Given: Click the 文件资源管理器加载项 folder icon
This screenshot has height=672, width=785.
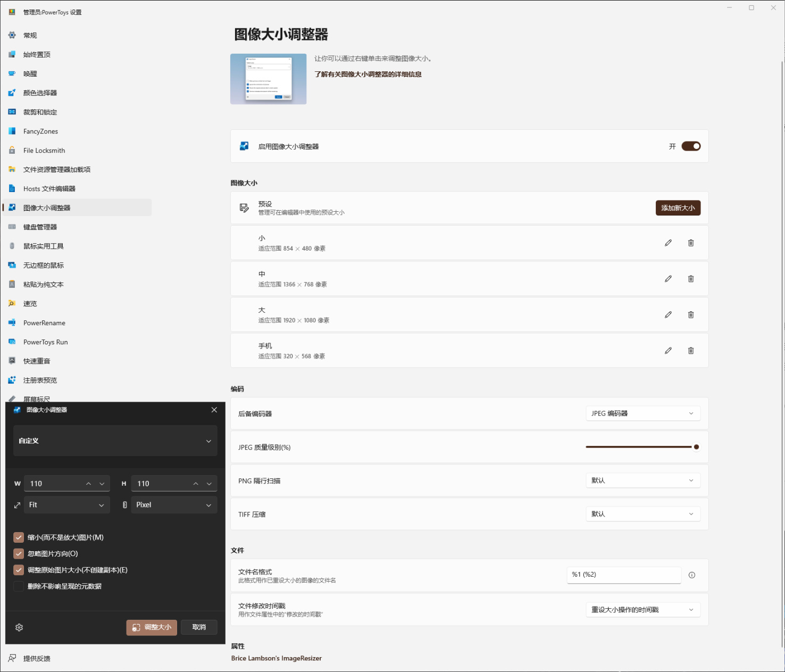Looking at the screenshot, I should pos(12,169).
